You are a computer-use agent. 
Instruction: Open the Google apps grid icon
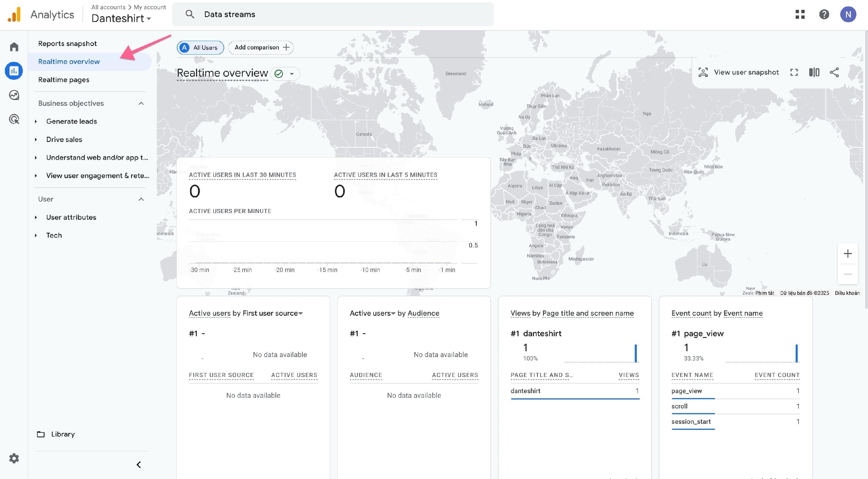click(x=800, y=14)
